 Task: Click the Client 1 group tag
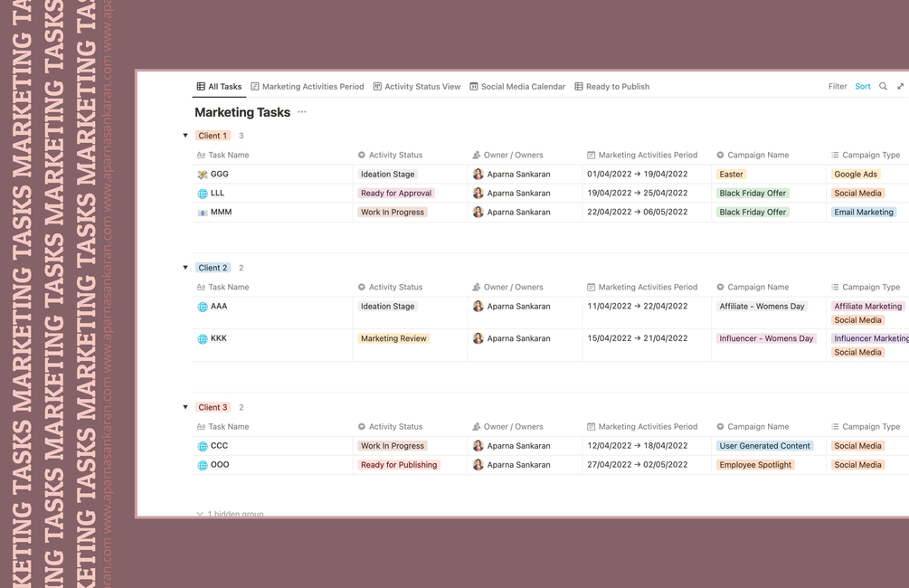(213, 136)
